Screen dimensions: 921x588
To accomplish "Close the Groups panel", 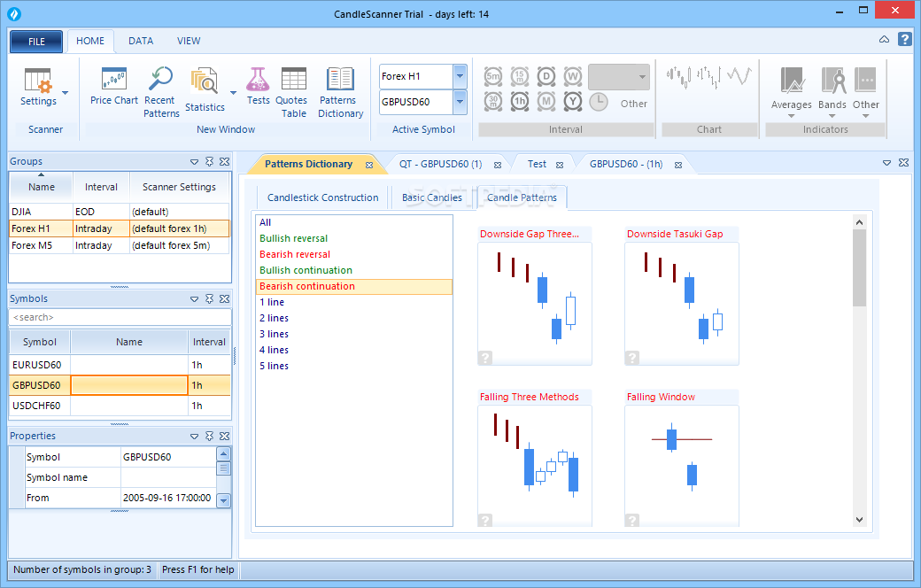I will 224,161.
